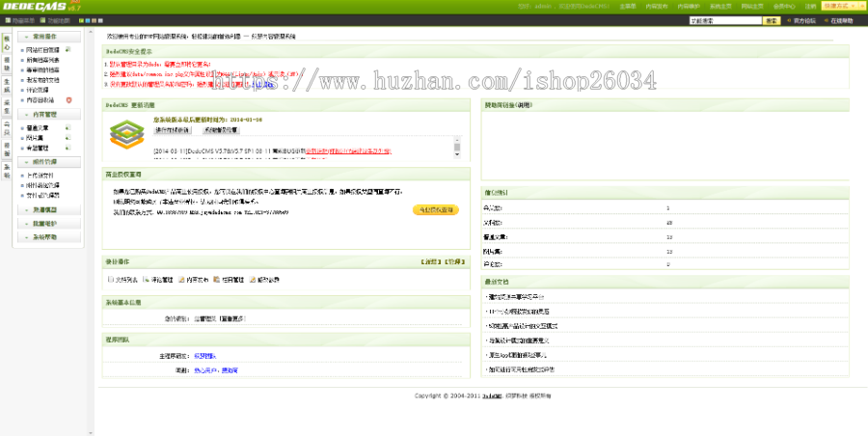Click arrow icon beside 在线帮助
This screenshot has width=868, height=436.
click(x=827, y=20)
